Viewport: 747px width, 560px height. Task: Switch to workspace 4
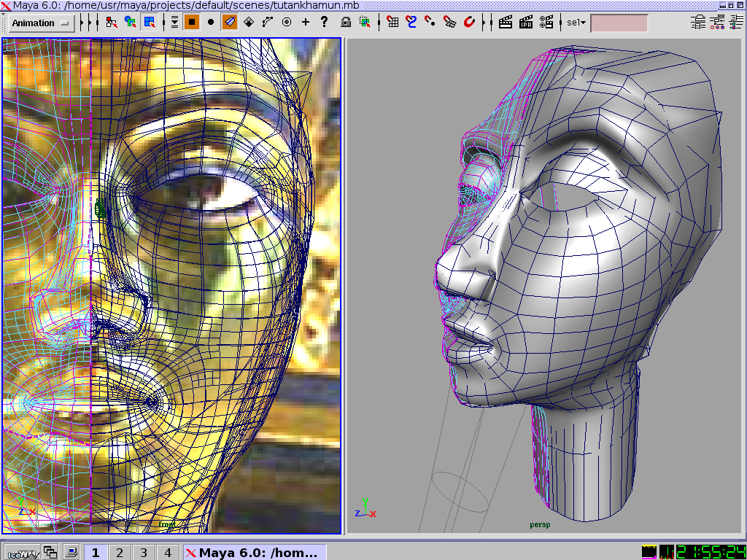[x=168, y=553]
